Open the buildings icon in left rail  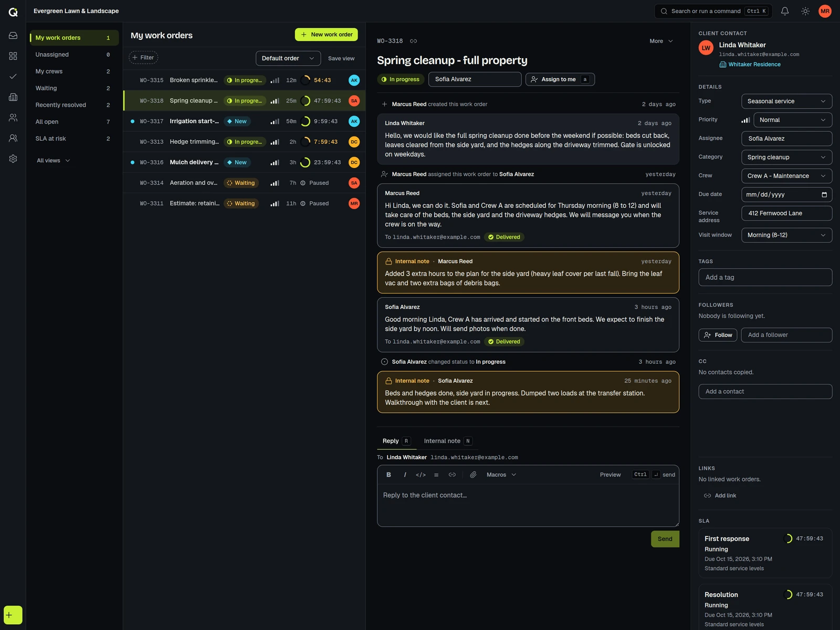(x=13, y=97)
